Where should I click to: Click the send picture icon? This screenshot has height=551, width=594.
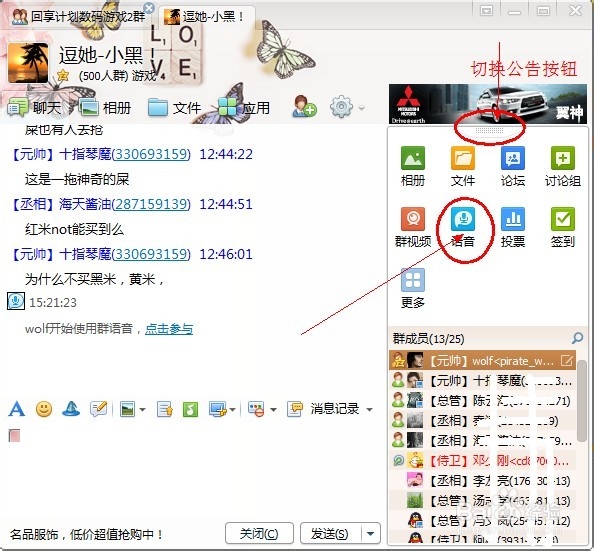(128, 409)
